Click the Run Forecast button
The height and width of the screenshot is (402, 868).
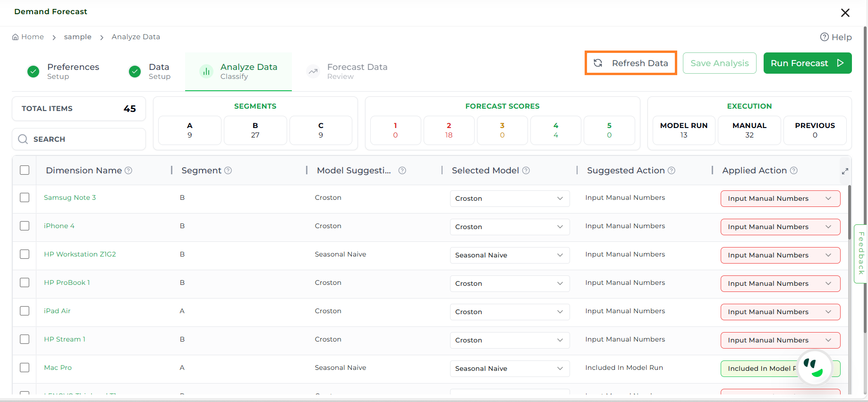tap(807, 63)
